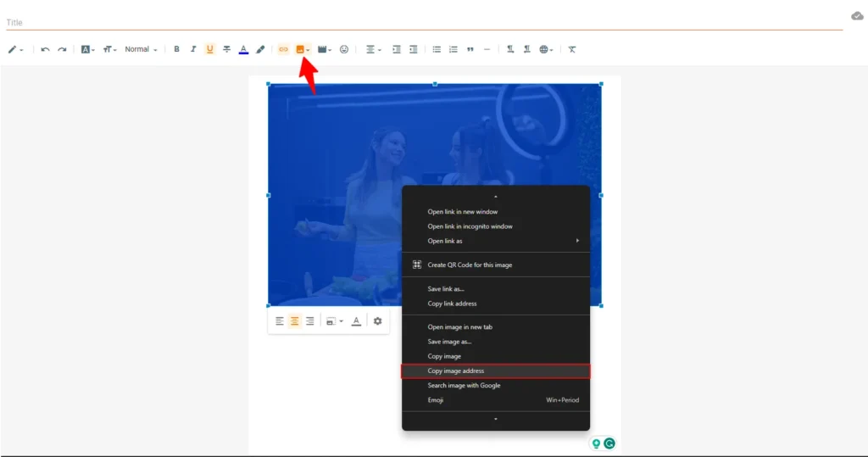Click Search image with Google
This screenshot has width=868, height=457.
tap(464, 386)
